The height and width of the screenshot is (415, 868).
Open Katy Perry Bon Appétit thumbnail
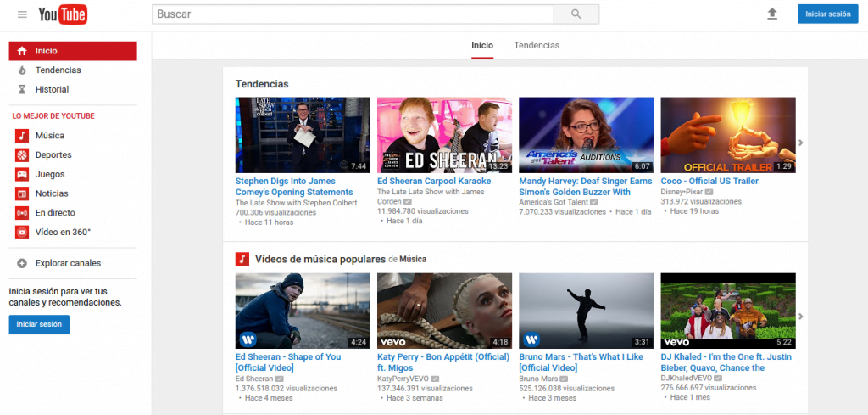[444, 311]
